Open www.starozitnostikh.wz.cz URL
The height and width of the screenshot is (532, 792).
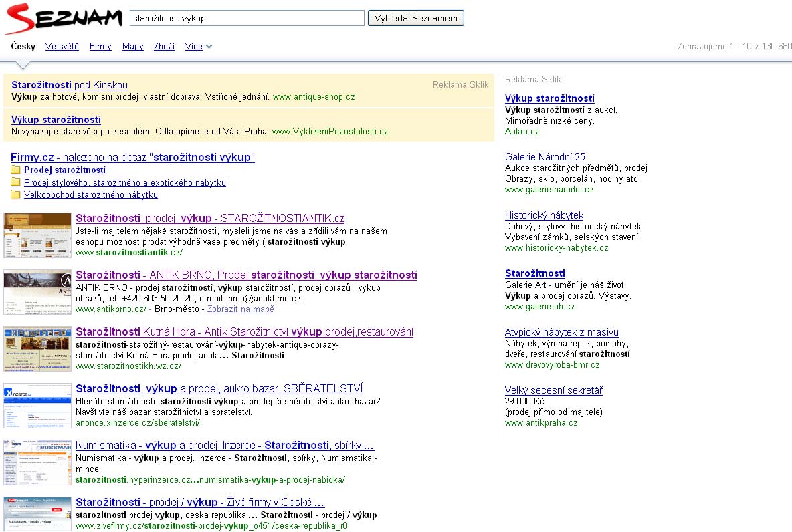(128, 366)
